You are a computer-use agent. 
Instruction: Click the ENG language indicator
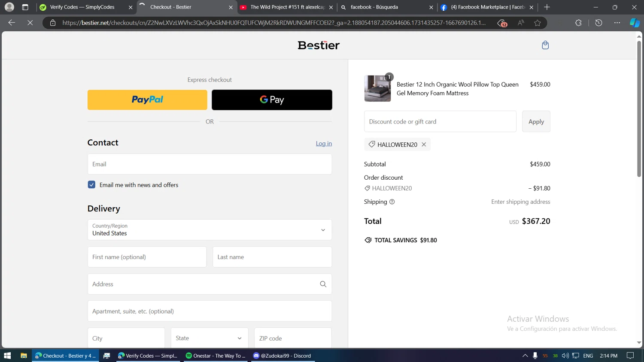click(x=588, y=356)
